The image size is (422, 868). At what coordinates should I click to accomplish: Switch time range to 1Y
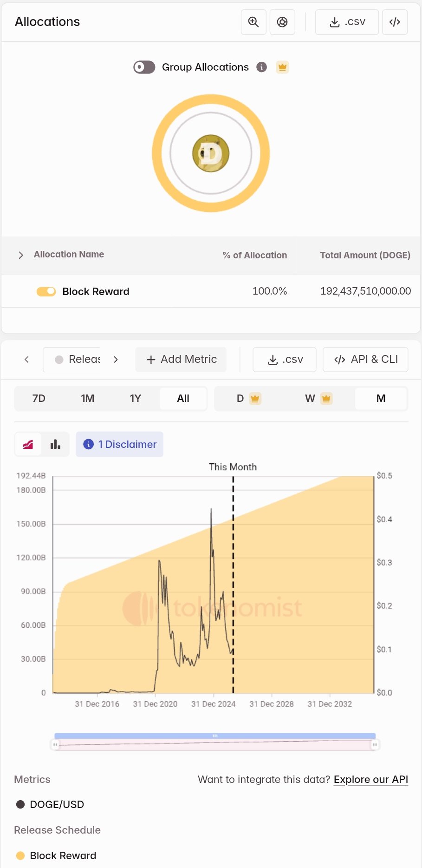pyautogui.click(x=136, y=398)
